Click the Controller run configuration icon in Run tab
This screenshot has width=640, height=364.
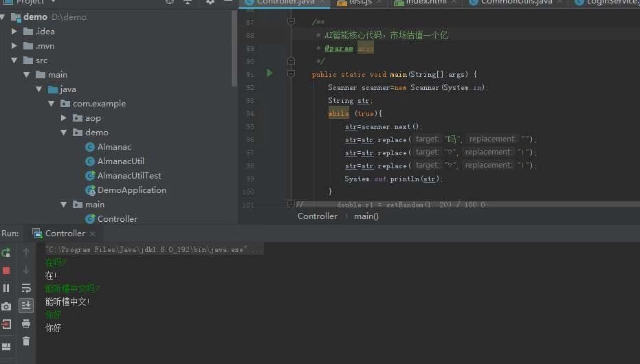(37, 233)
